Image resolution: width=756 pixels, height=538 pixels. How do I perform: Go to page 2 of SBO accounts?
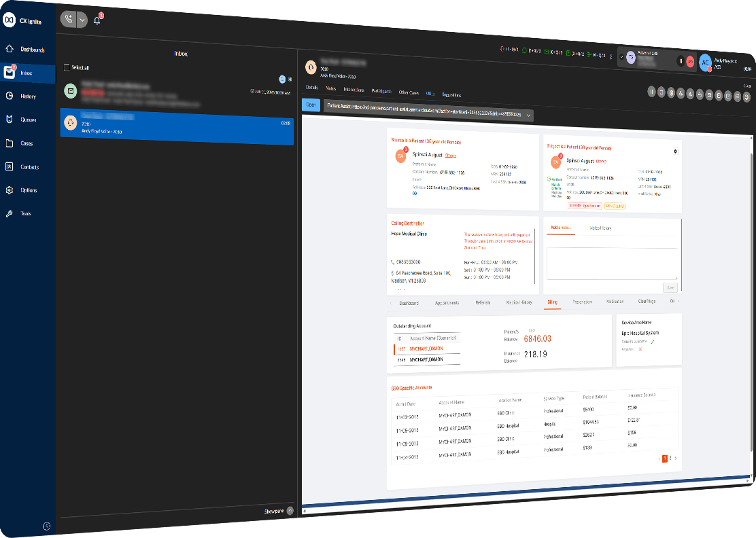coord(670,458)
